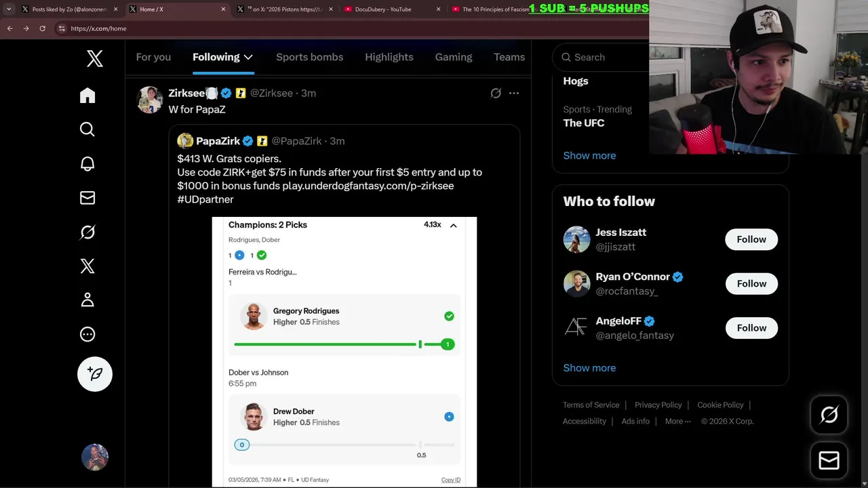Click green checkmark on Gregory Rodrigues pick

pyautogui.click(x=449, y=316)
